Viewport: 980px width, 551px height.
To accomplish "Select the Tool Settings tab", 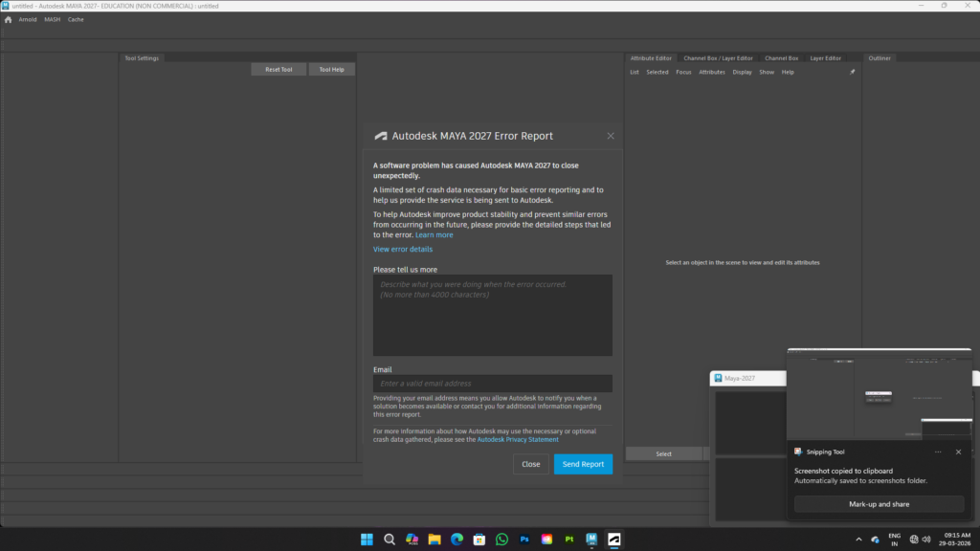I will click(x=142, y=58).
